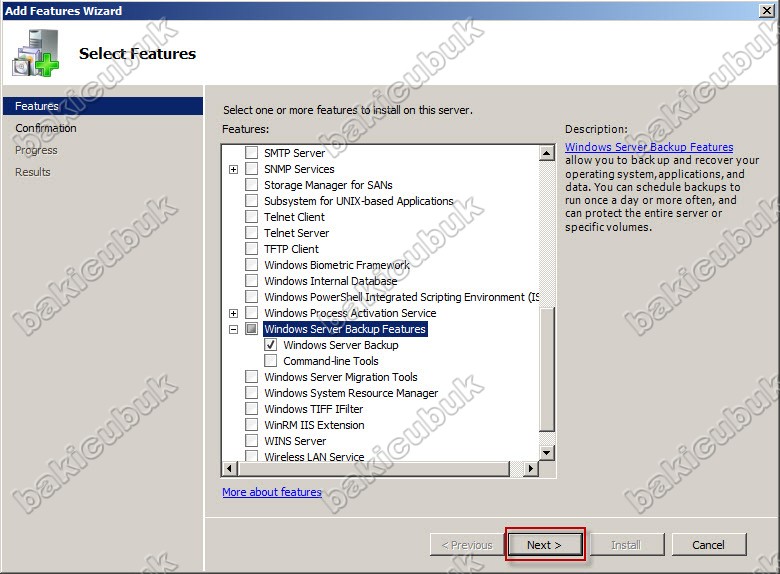Enable Windows Server Migration Tools checkbox

[252, 377]
